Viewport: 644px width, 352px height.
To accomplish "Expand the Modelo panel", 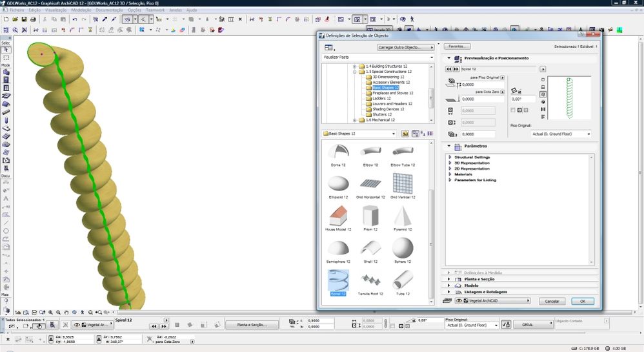I will pos(449,285).
